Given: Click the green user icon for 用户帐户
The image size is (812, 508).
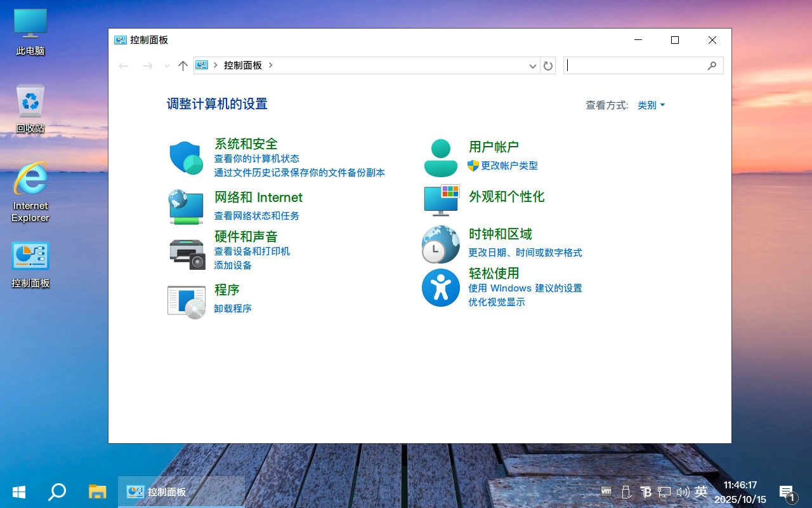Looking at the screenshot, I should pos(440,156).
